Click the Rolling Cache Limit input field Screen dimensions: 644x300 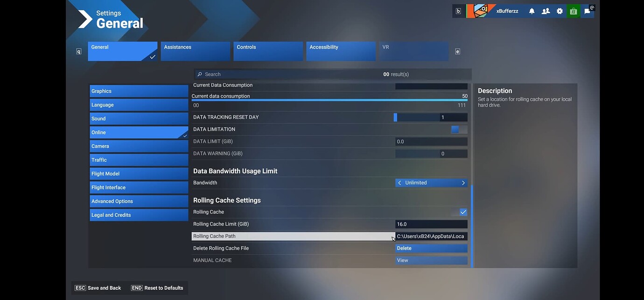click(x=431, y=224)
